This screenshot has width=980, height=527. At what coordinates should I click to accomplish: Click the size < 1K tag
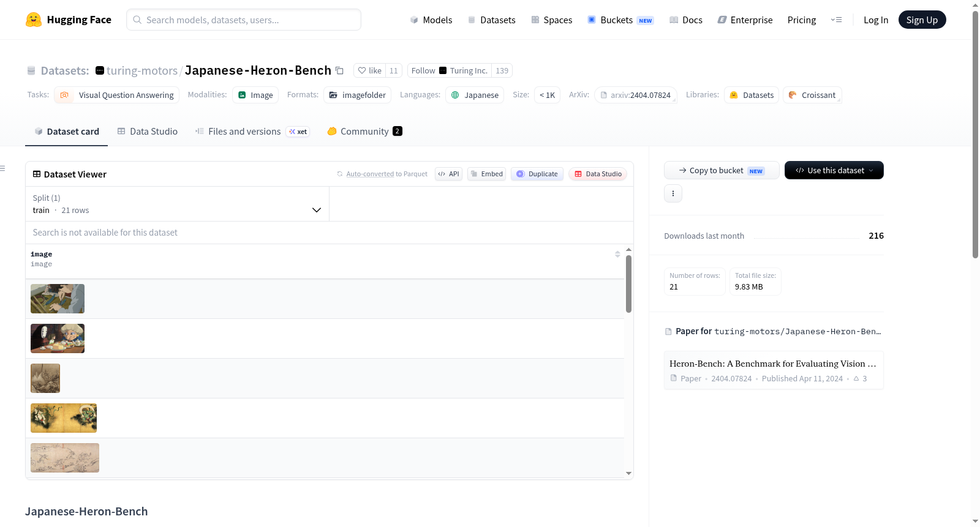[548, 95]
